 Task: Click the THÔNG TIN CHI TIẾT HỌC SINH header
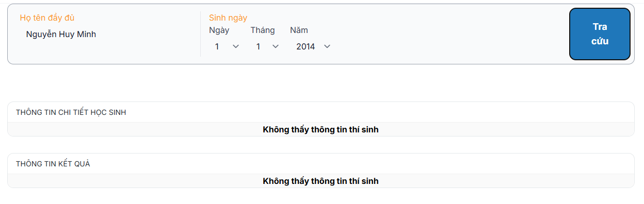tap(71, 112)
